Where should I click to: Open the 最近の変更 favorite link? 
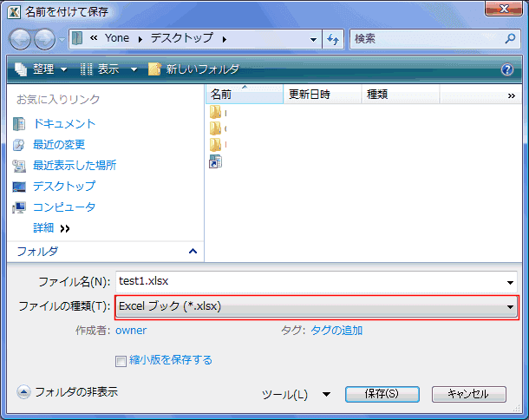[59, 145]
